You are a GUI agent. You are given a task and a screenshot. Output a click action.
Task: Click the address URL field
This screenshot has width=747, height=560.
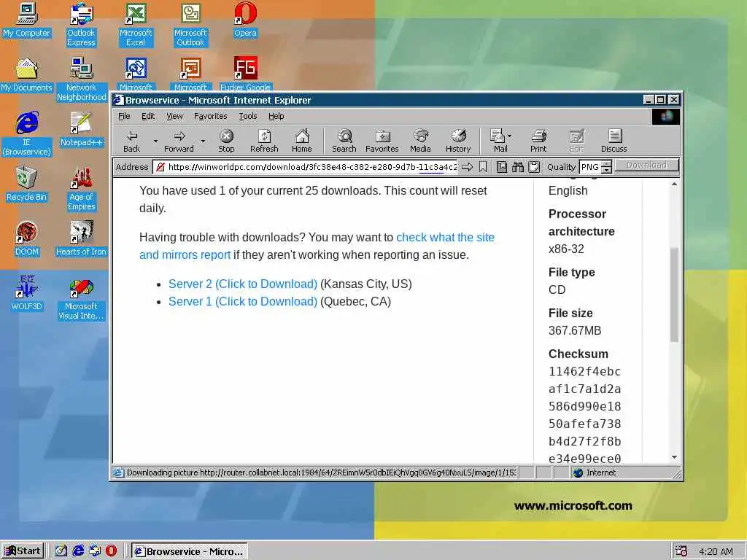[x=306, y=167]
